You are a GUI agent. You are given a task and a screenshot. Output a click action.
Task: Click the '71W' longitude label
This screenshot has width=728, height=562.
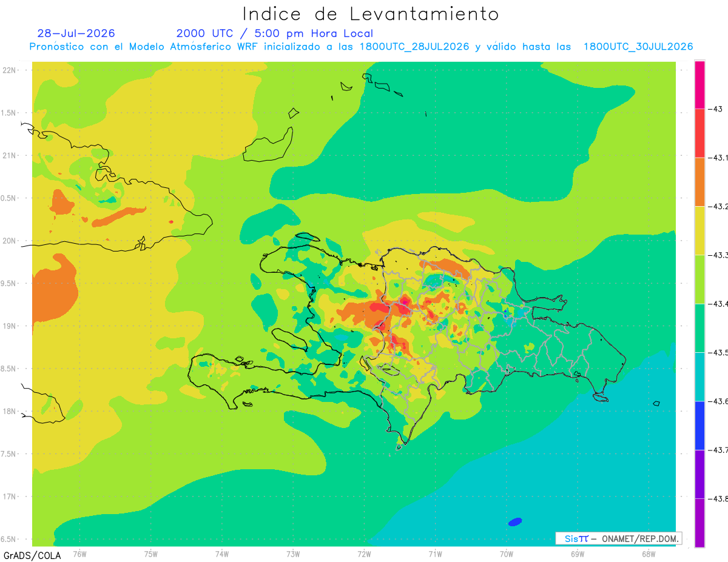(x=435, y=554)
